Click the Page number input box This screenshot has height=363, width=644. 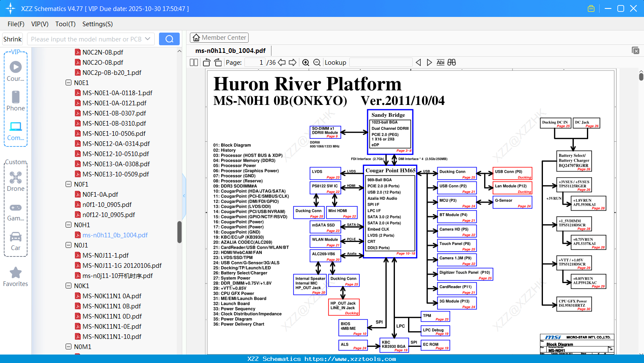tap(255, 63)
